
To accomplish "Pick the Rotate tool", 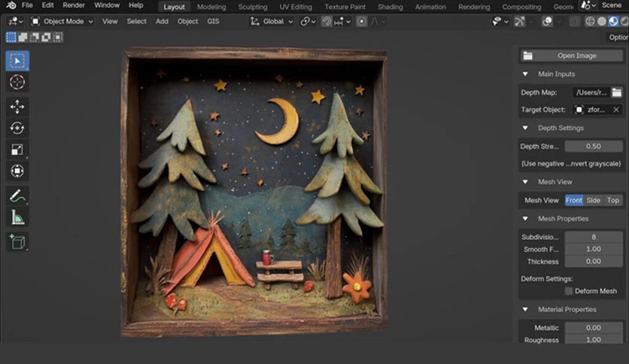I will (17, 129).
